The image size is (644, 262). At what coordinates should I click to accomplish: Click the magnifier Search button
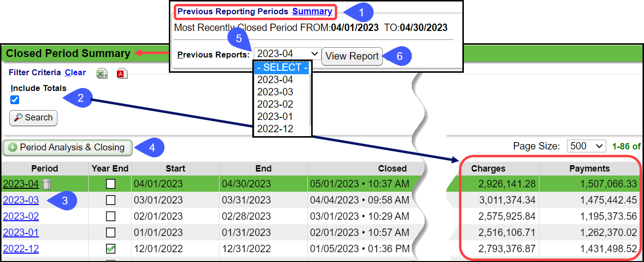tap(33, 118)
